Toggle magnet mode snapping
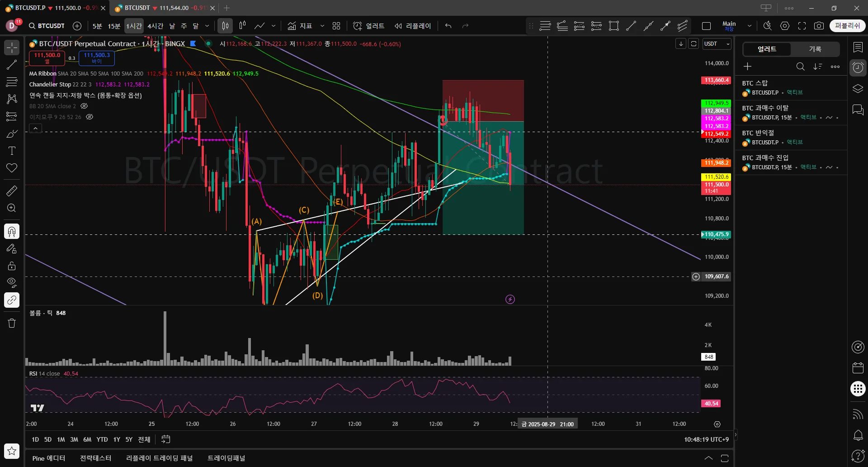 (12, 231)
